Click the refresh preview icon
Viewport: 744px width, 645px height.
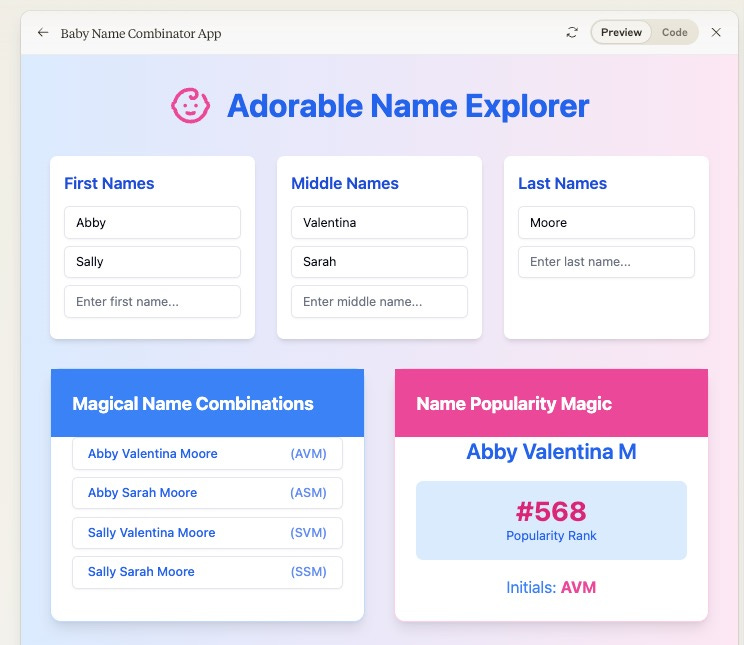tap(572, 32)
